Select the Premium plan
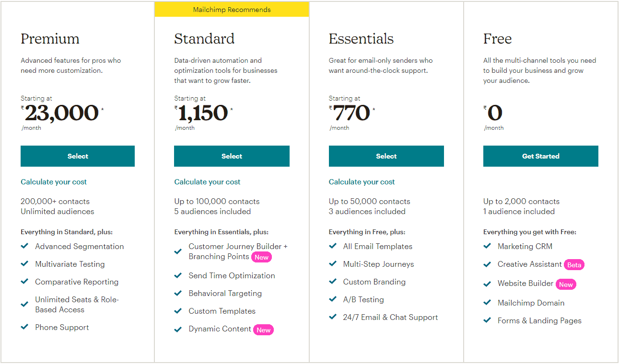The image size is (619, 364). [78, 156]
